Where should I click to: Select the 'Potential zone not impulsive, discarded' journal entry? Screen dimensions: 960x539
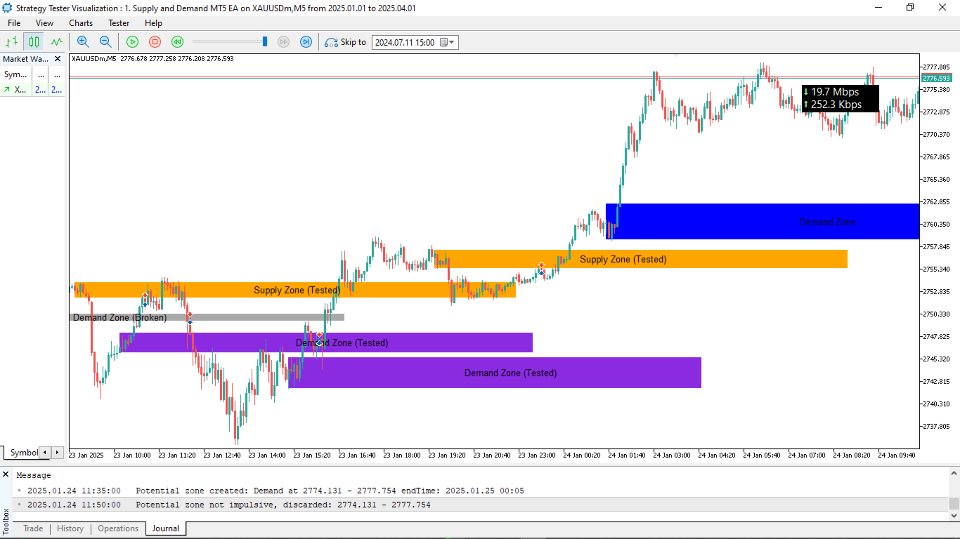coord(481,505)
